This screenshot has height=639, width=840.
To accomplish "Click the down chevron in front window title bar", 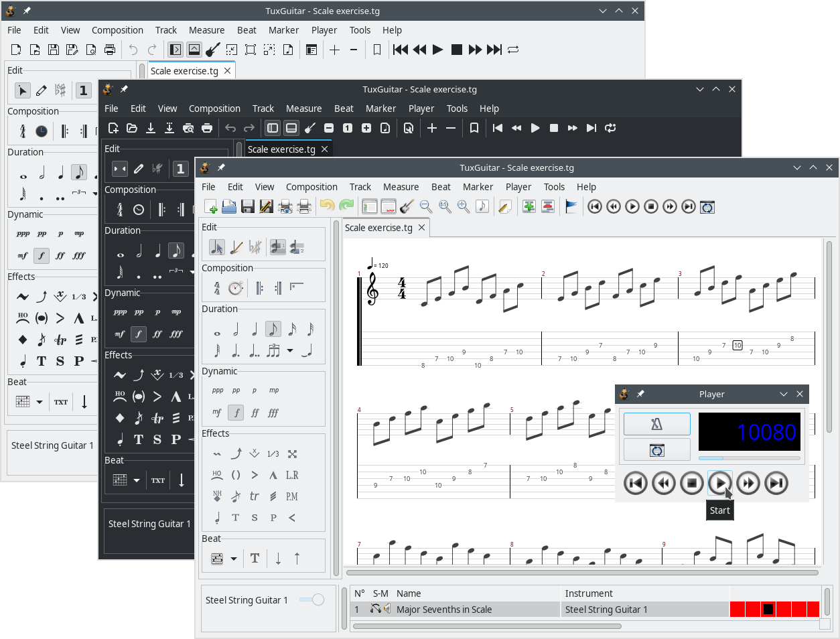I will click(797, 167).
